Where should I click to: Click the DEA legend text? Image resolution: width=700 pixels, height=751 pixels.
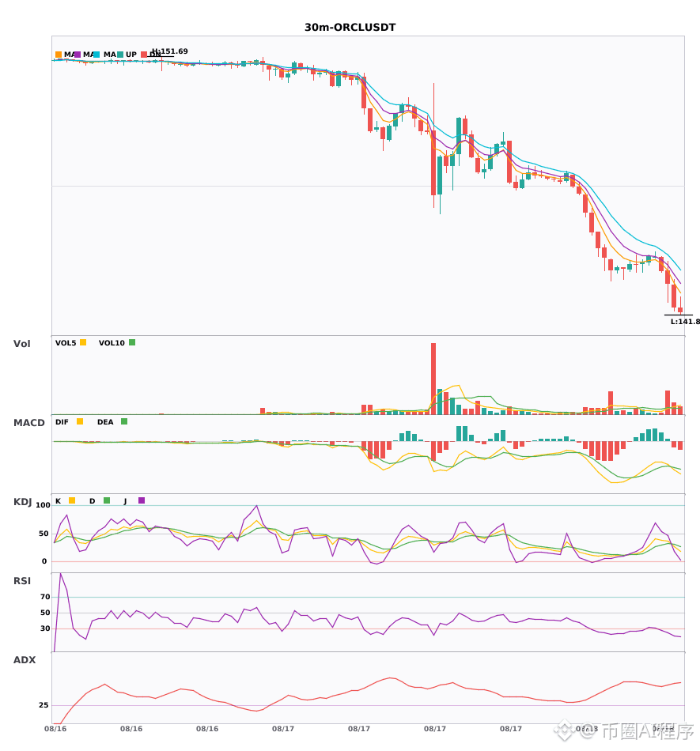click(105, 422)
